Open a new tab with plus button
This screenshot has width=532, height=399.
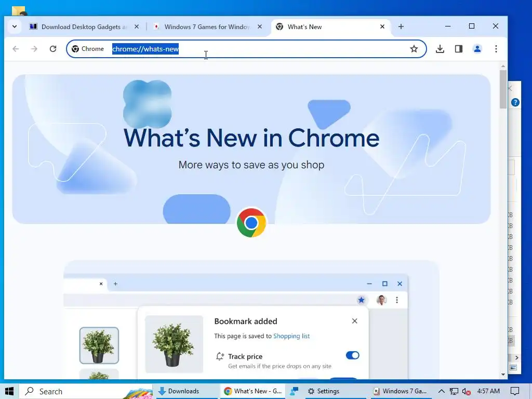tap(401, 26)
